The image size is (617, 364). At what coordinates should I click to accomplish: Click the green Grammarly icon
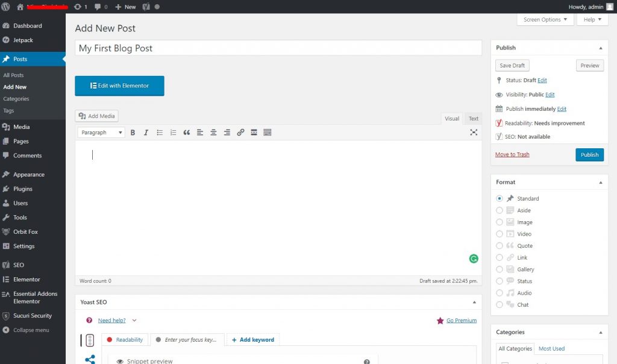(474, 259)
